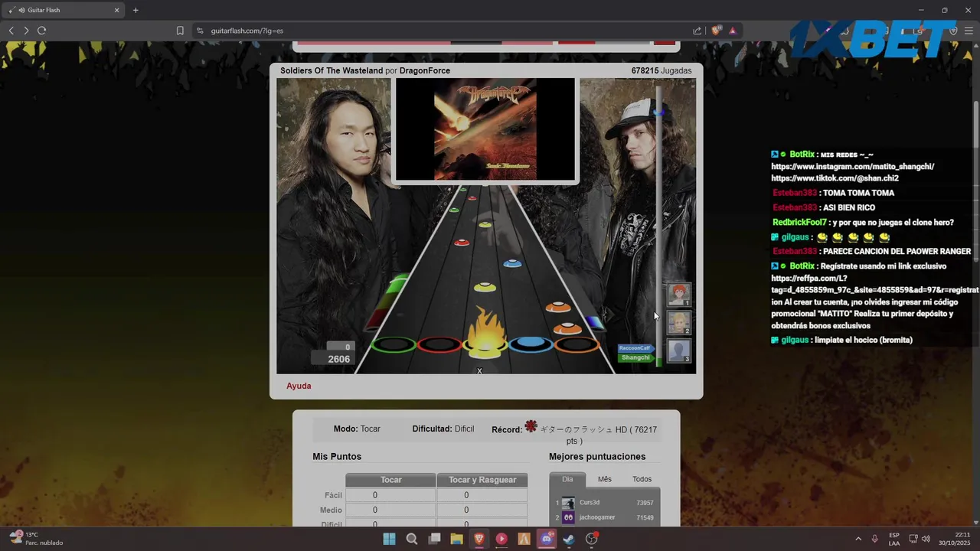
Task: Open the 13°C weather widget
Action: (36, 539)
